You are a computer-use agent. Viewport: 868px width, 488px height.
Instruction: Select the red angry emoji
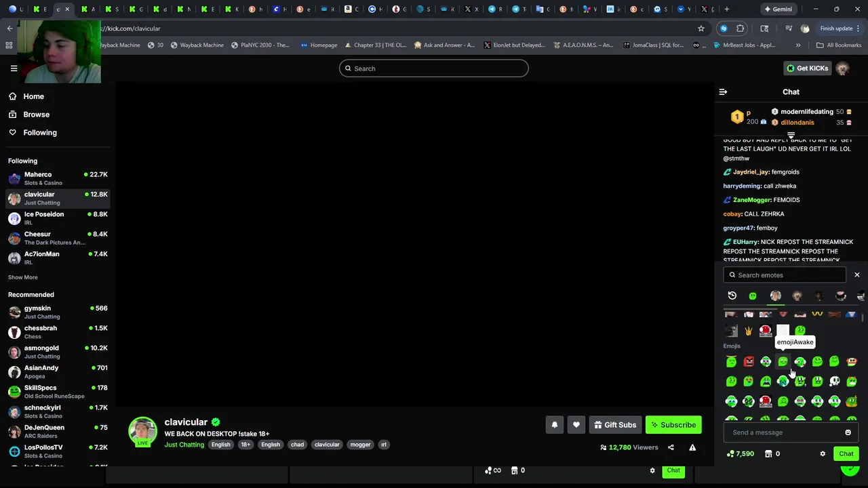point(749,362)
